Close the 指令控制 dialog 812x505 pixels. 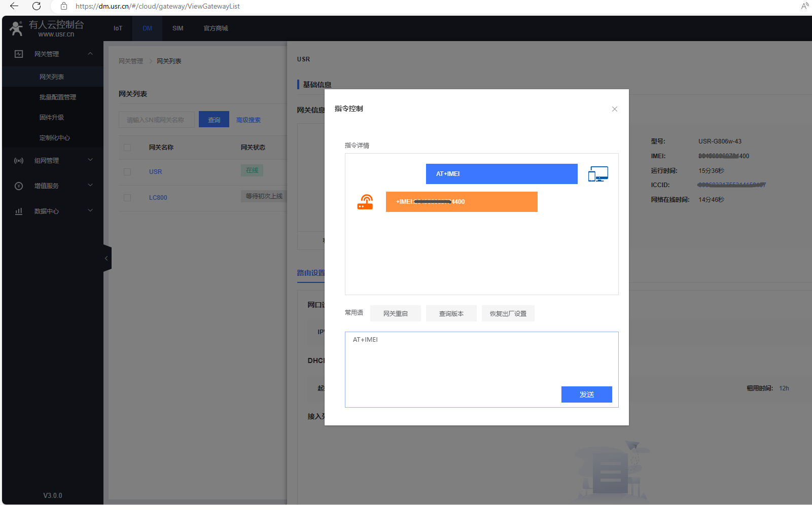coord(614,109)
